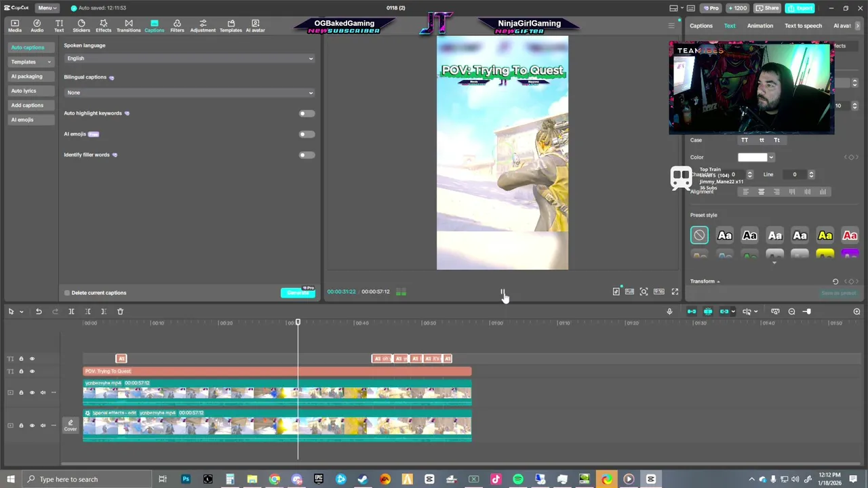This screenshot has width=868, height=488.
Task: Open selection tool dropdown arrow
Action: click(21, 311)
